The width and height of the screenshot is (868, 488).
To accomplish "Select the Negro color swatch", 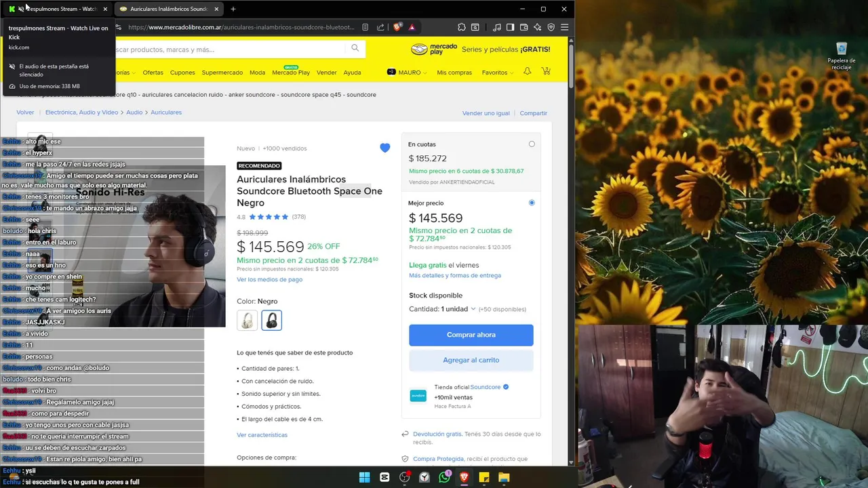I will [271, 320].
